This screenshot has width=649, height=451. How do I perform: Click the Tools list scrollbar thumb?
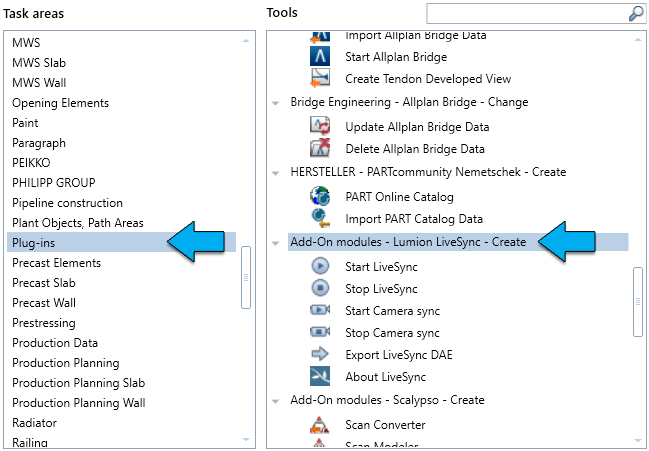click(x=637, y=301)
